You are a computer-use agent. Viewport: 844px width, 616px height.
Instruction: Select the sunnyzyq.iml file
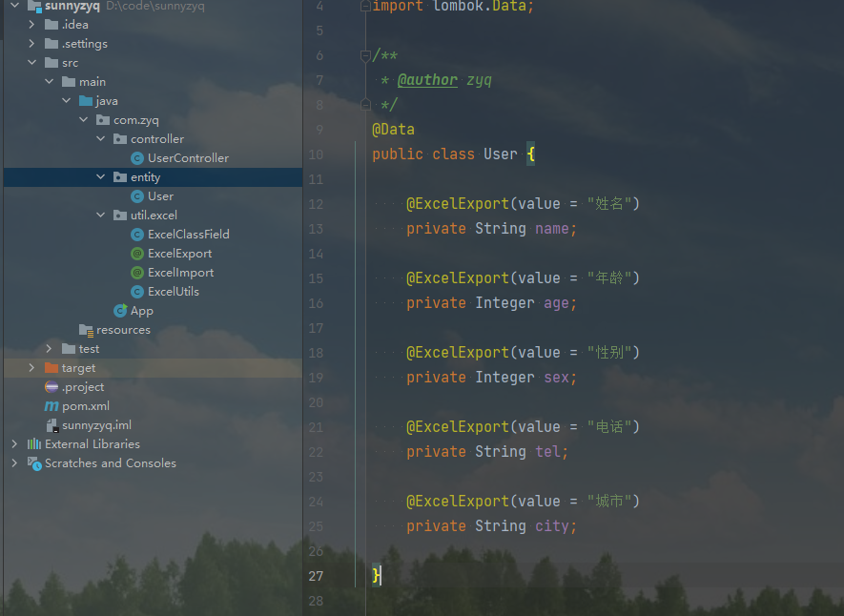[96, 425]
